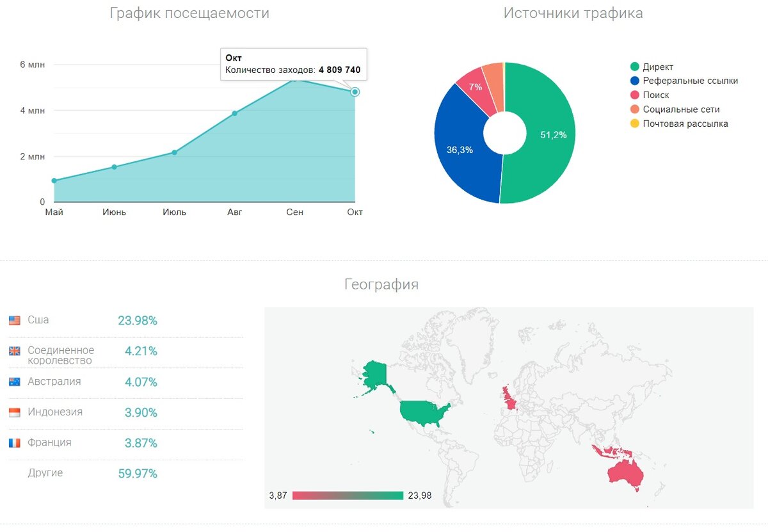
Task: Click the Соединенное королевство country name
Action: 61,355
